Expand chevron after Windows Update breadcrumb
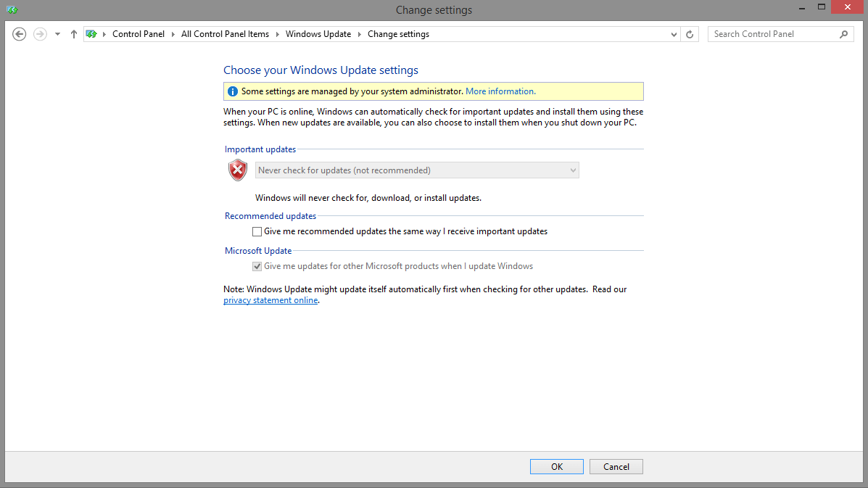The image size is (868, 488). [x=359, y=34]
